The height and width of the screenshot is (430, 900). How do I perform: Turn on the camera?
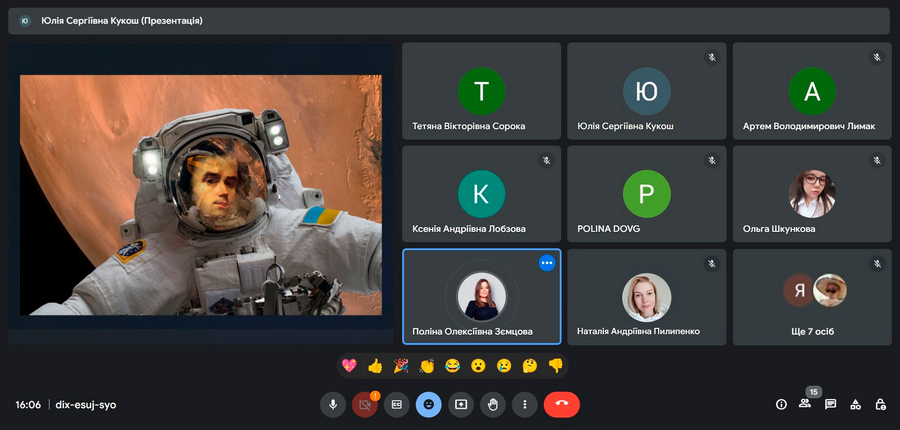[365, 404]
